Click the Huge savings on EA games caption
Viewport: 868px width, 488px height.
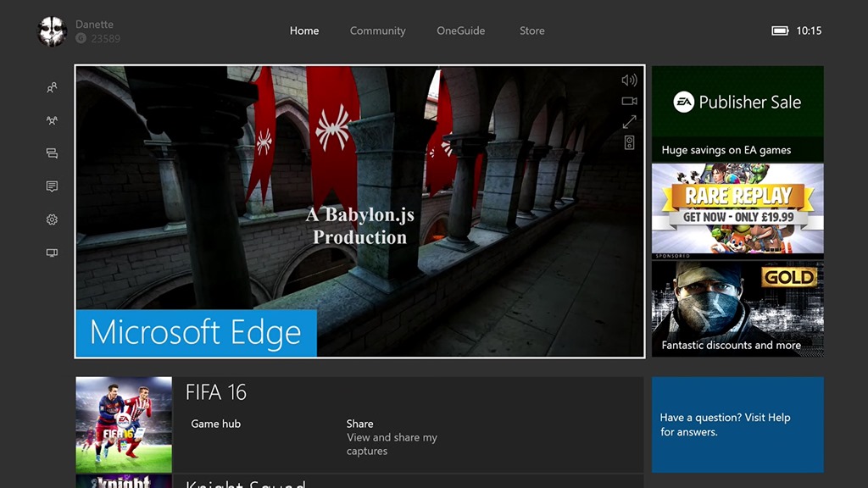pos(726,150)
